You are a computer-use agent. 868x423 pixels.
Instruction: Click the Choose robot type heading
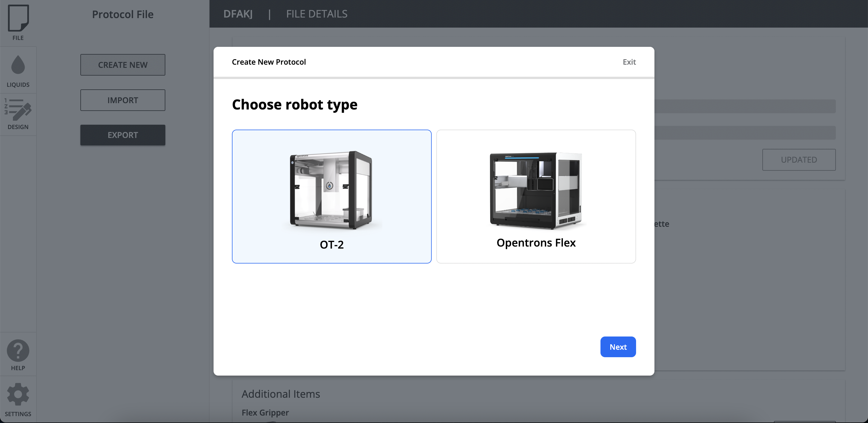pyautogui.click(x=294, y=105)
